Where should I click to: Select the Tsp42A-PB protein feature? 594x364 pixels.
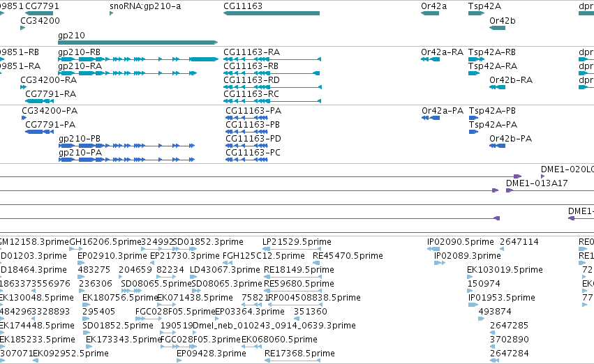tap(473, 118)
